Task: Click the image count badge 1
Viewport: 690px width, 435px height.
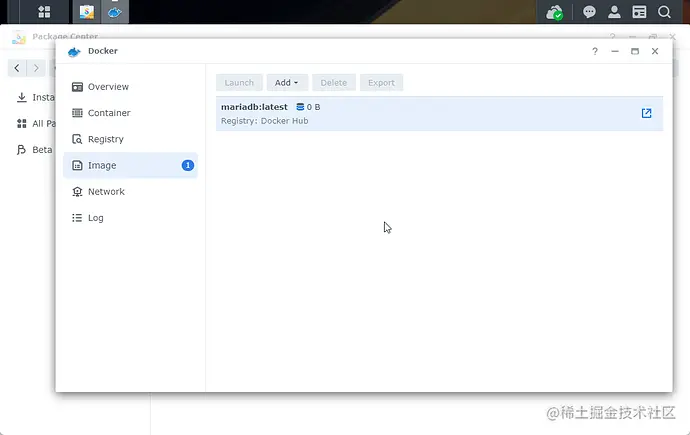Action: tap(188, 165)
